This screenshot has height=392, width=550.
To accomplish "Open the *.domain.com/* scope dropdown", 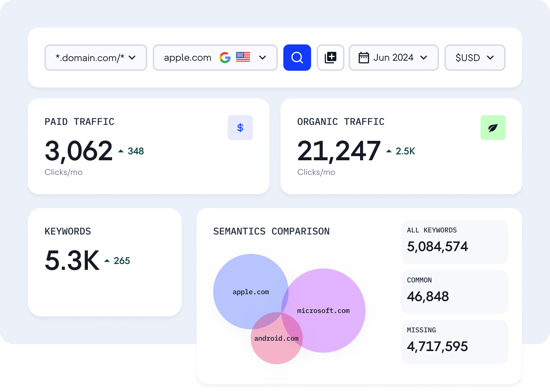I will tap(96, 58).
